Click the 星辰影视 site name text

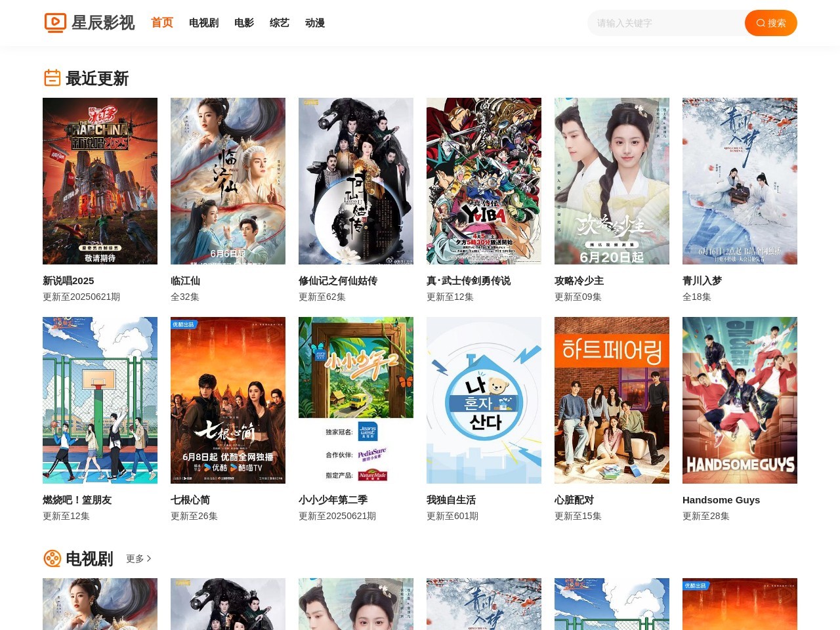point(103,23)
